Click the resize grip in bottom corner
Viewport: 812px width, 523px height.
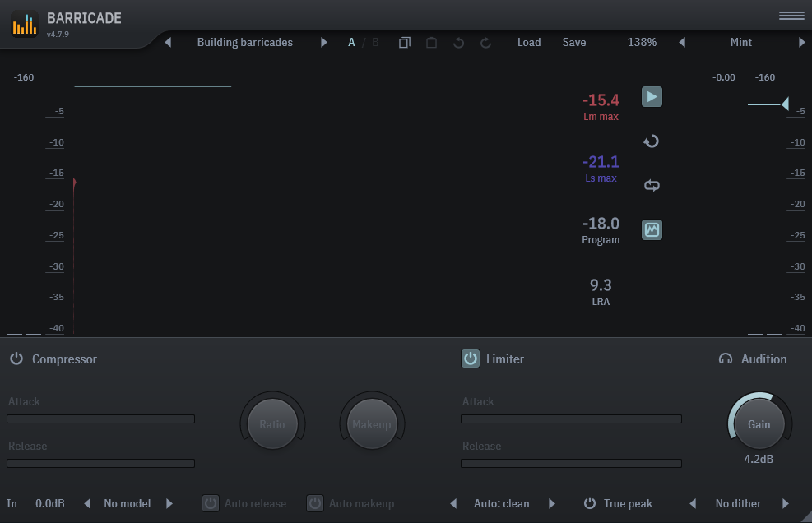click(806, 516)
